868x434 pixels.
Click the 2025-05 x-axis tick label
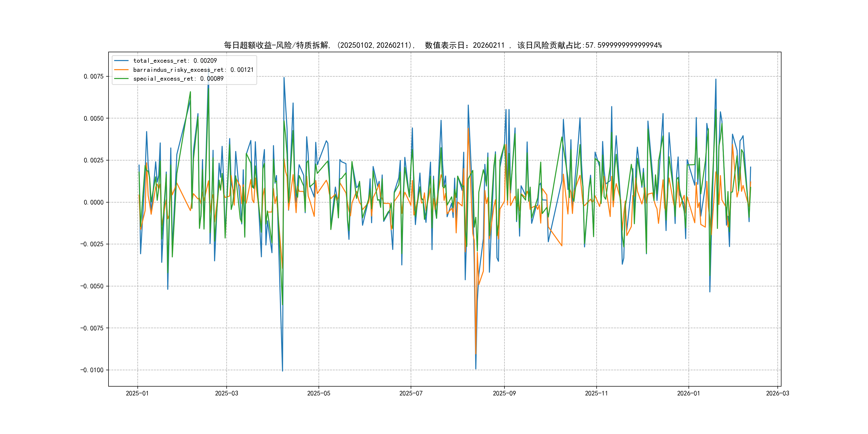(319, 393)
